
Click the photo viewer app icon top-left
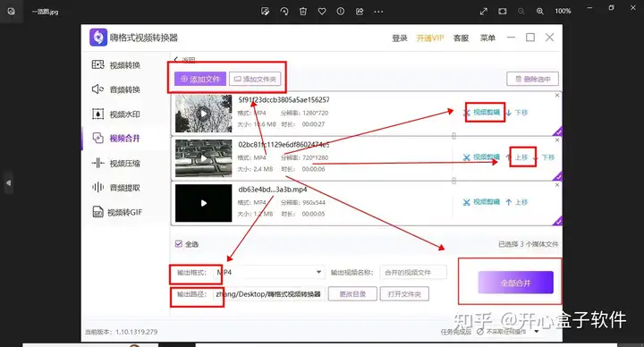coord(11,11)
